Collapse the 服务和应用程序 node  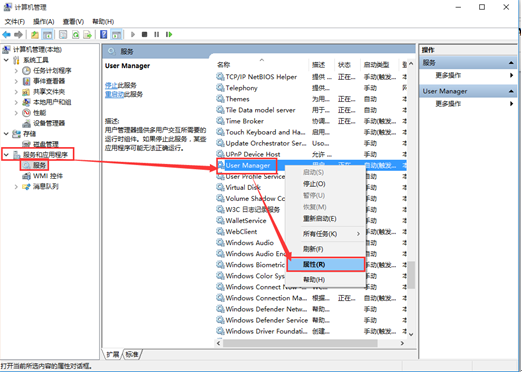click(6, 155)
